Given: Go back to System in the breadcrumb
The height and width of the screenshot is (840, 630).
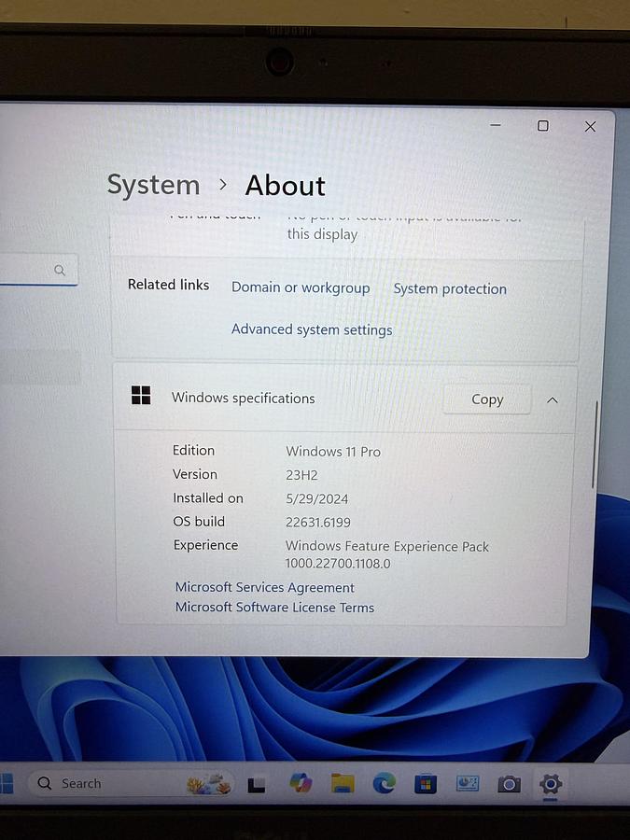Looking at the screenshot, I should click(x=153, y=186).
